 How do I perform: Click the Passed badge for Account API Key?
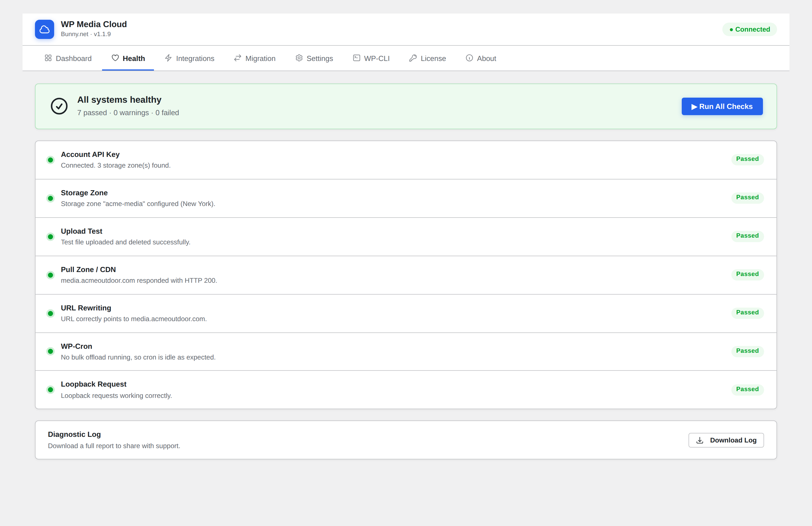click(747, 159)
